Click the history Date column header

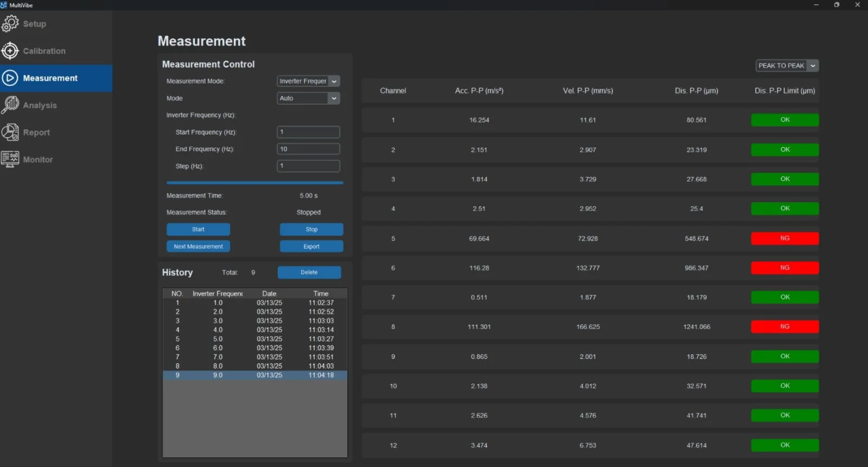coord(269,294)
